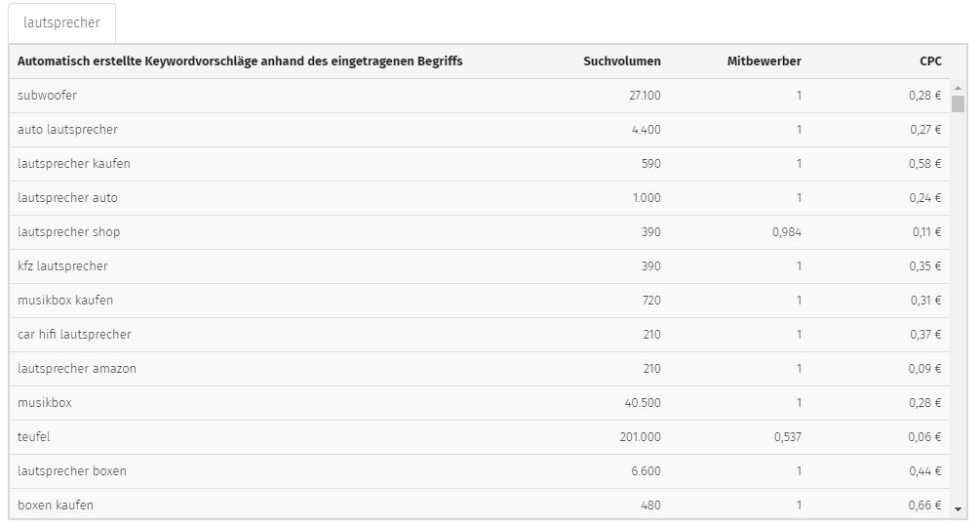The image size is (980, 526).
Task: Select the lautsprecher shop row
Action: coord(480,232)
